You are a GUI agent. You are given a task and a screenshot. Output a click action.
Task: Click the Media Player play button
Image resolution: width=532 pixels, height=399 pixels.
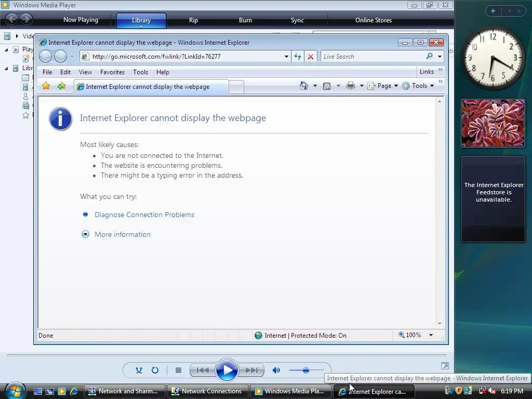tap(227, 370)
